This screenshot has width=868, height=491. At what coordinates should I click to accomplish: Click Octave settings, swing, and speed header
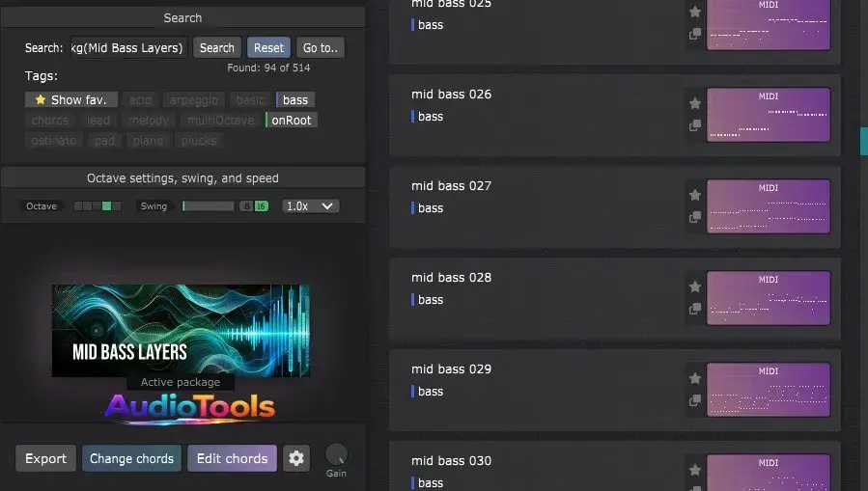pyautogui.click(x=182, y=178)
